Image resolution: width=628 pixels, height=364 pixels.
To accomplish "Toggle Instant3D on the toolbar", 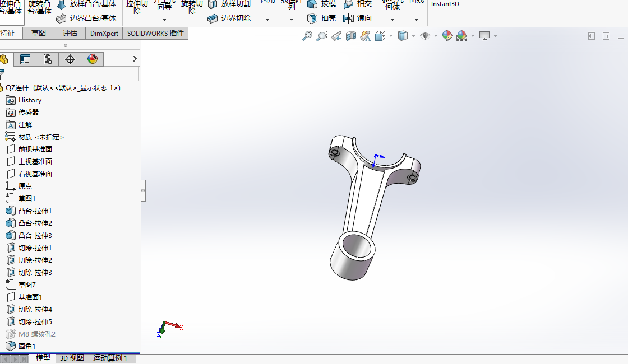I will coord(445,4).
